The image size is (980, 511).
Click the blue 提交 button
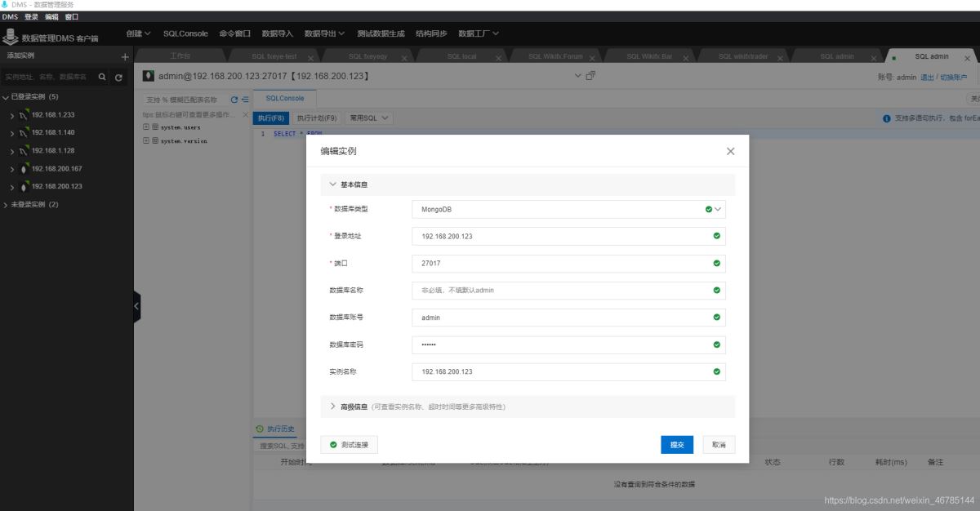(x=676, y=444)
